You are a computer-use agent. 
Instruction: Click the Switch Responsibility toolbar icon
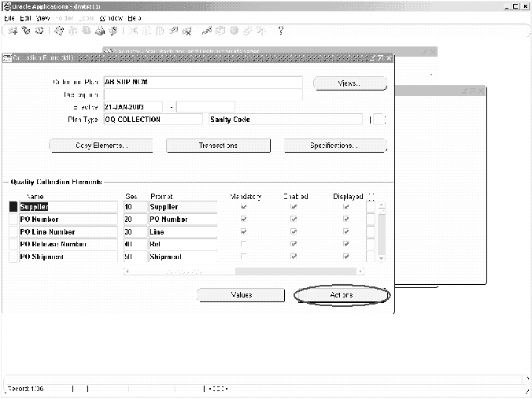coord(87,31)
